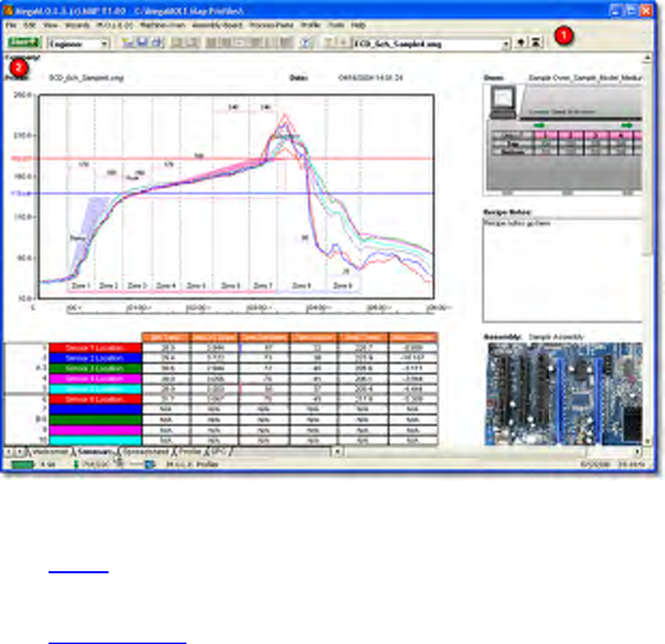Click the Zone 7 label on graph
This screenshot has width=665, height=644.
coord(263,286)
